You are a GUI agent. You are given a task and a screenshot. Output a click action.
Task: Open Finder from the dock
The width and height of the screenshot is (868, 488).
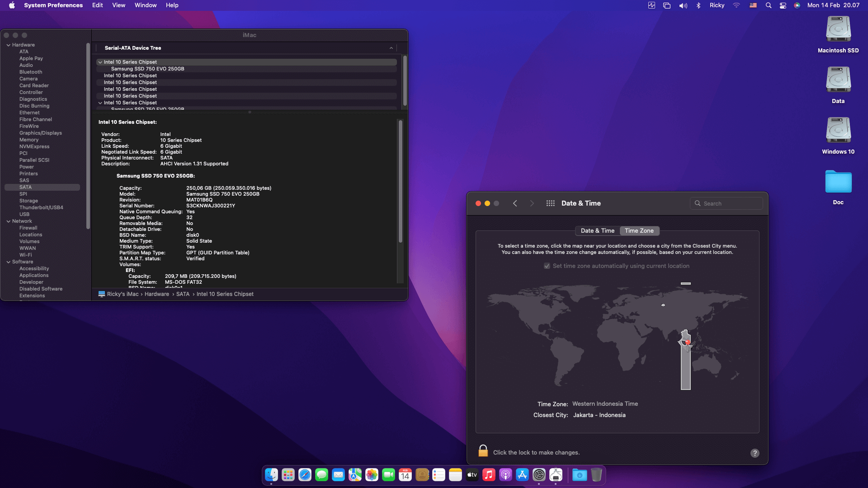pyautogui.click(x=271, y=475)
